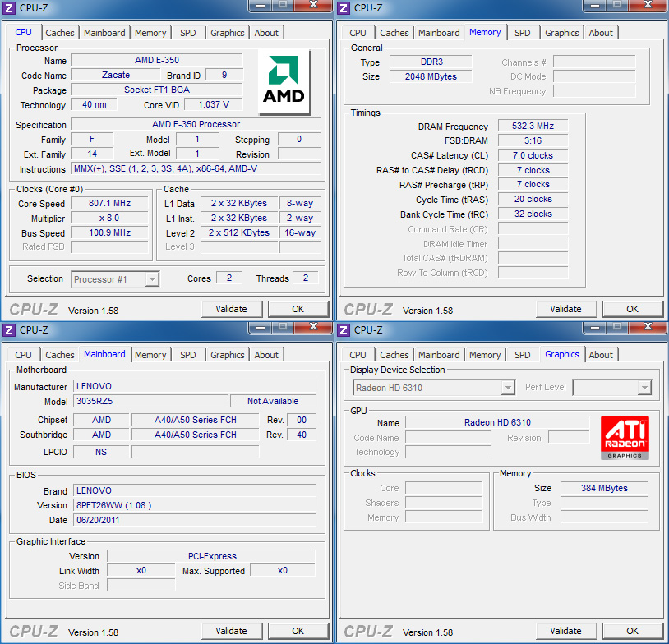Click the 1.037 V Core VID value
Image resolution: width=669 pixels, height=644 pixels.
[x=214, y=104]
